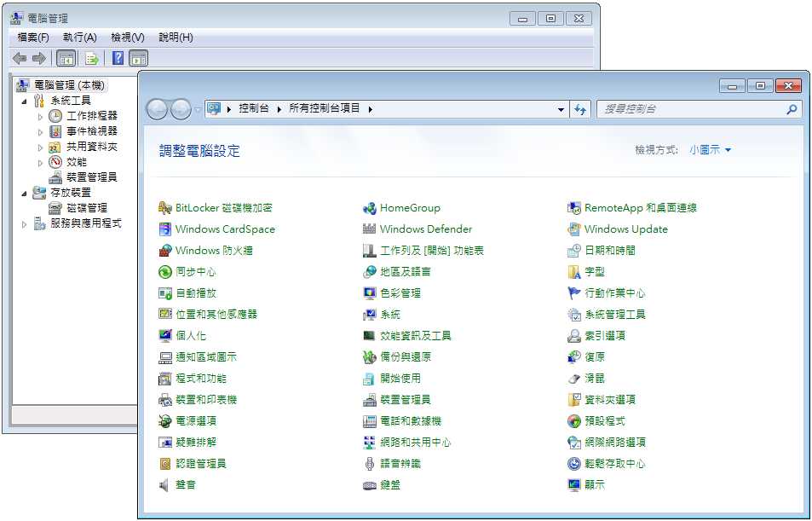Open the 顯示 display icon
The width and height of the screenshot is (812, 521).
pos(573,484)
